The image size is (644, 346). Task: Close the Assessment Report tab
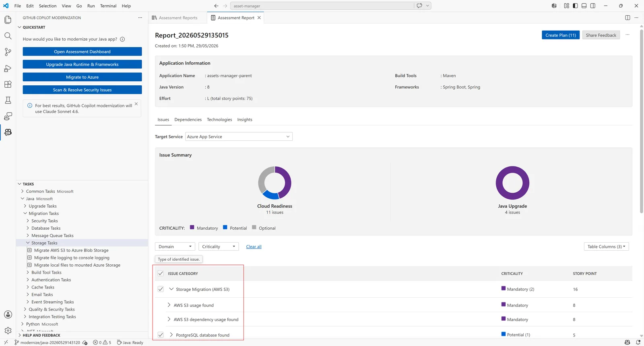(259, 18)
